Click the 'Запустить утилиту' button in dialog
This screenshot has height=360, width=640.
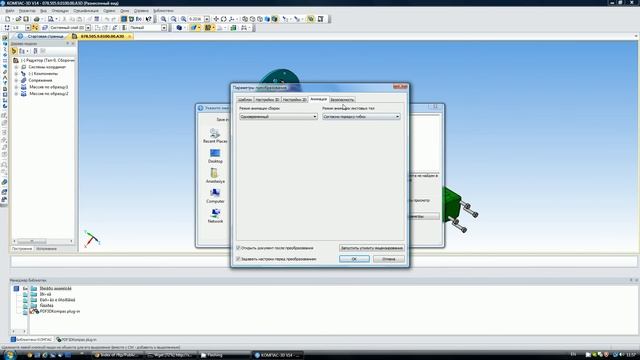tap(371, 248)
